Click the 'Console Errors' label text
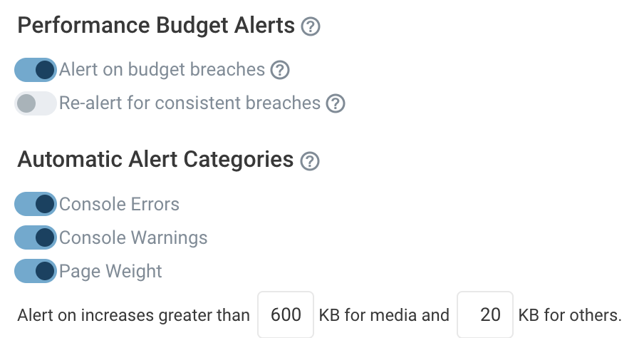644x338 pixels. [x=119, y=204]
